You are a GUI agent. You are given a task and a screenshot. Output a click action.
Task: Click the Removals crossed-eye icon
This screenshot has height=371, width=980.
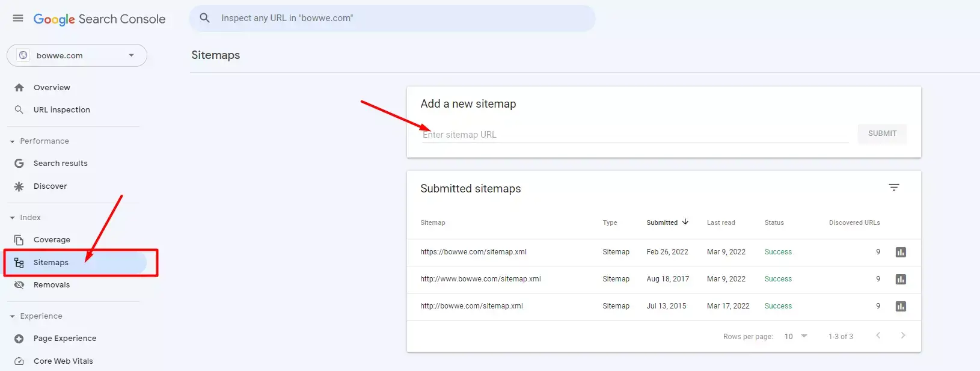click(19, 285)
